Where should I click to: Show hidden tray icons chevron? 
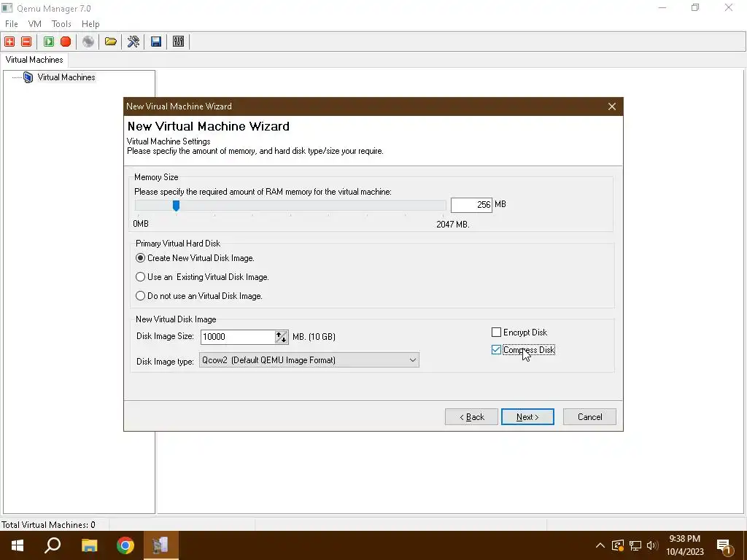(600, 545)
